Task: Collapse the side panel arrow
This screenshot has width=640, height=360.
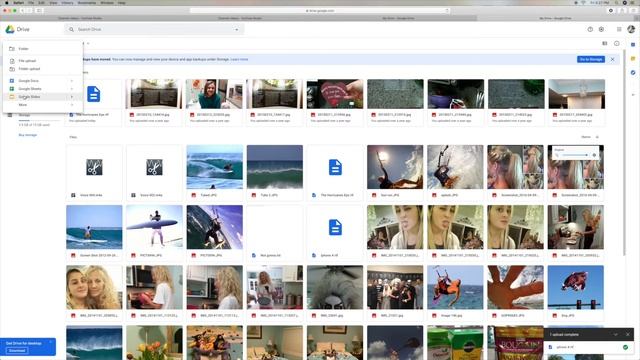Action: pyautogui.click(x=633, y=95)
